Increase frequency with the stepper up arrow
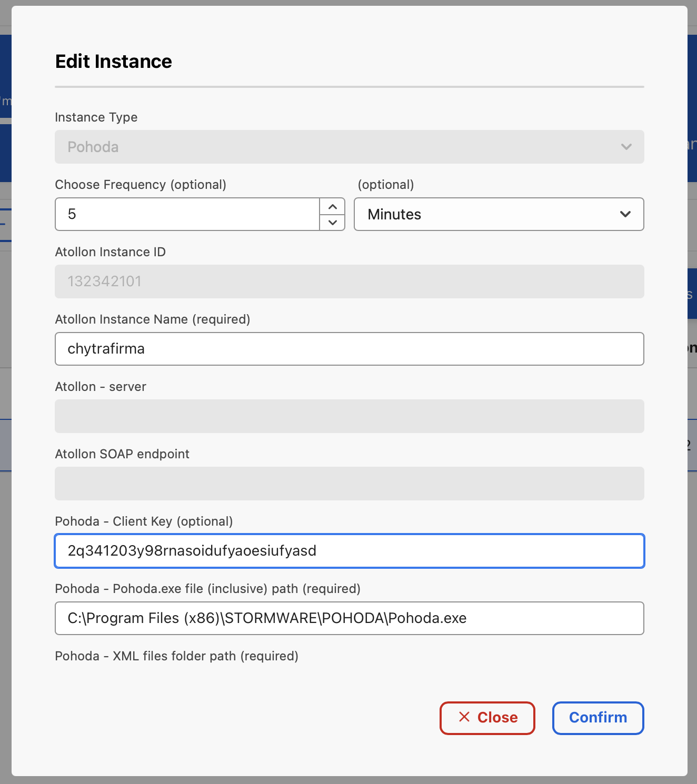The width and height of the screenshot is (697, 784). coord(332,207)
